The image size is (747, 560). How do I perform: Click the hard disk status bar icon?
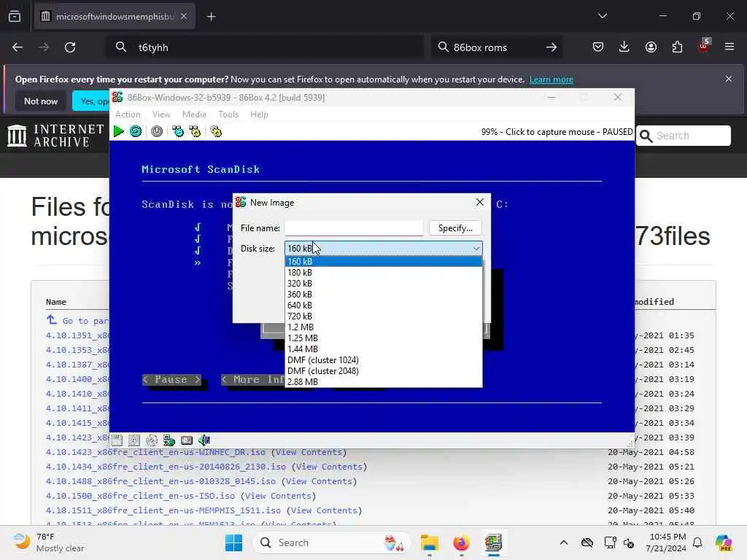coord(187,440)
